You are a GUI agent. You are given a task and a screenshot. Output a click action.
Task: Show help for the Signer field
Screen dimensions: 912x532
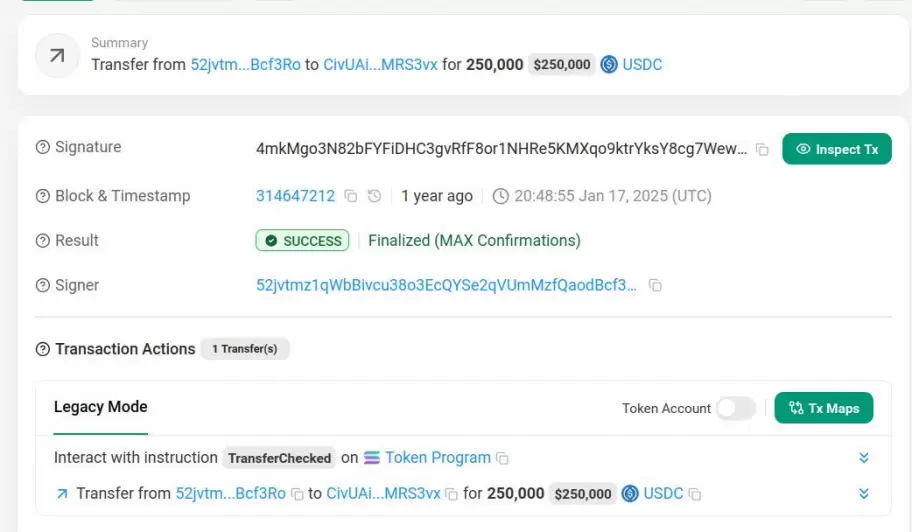pos(42,285)
